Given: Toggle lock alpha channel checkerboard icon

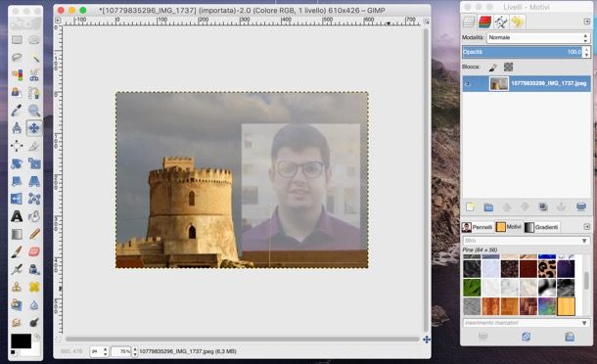Looking at the screenshot, I should pyautogui.click(x=508, y=67).
